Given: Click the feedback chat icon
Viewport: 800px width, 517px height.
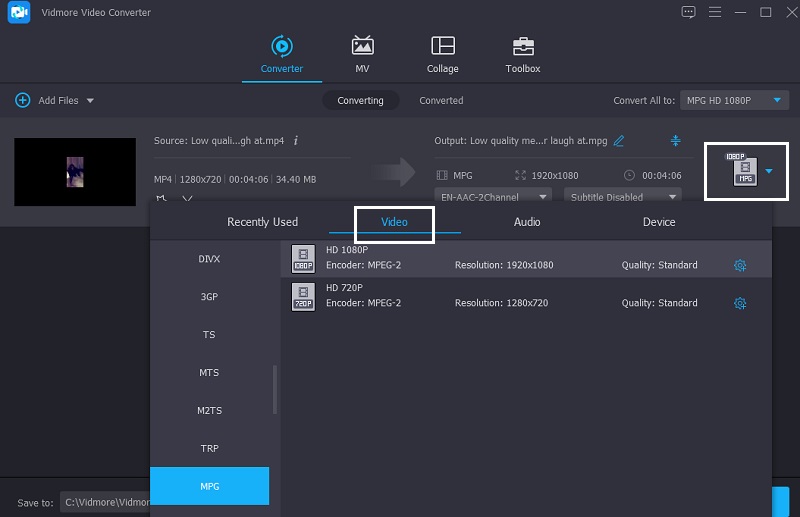Looking at the screenshot, I should click(x=688, y=12).
